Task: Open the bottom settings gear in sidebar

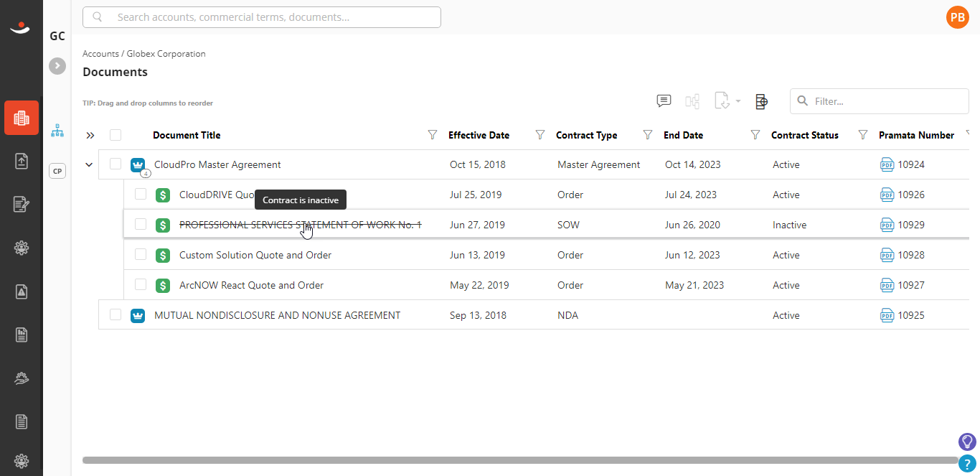Action: (x=22, y=460)
